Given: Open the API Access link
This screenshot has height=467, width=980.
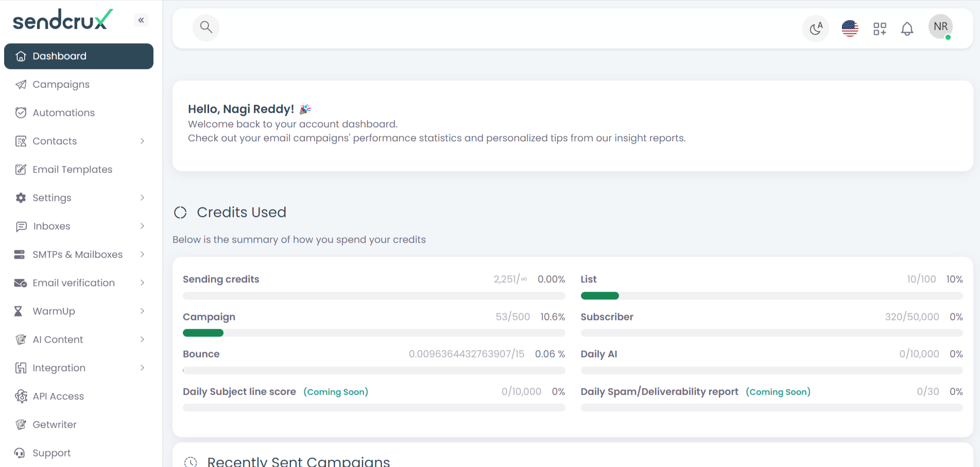Looking at the screenshot, I should click(x=58, y=396).
